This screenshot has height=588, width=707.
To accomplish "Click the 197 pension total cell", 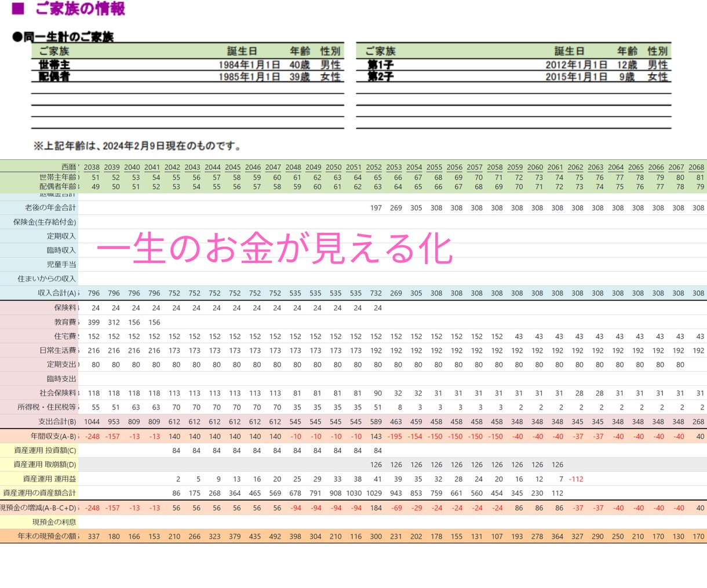I will (x=376, y=207).
